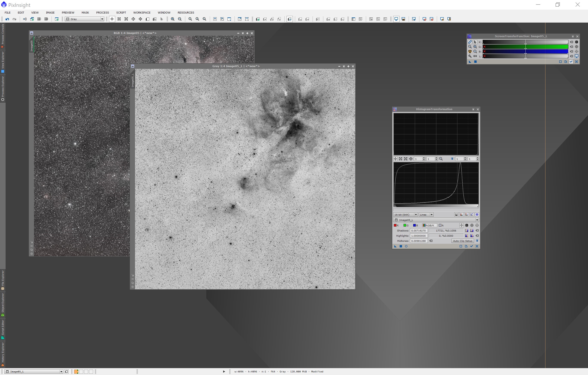This screenshot has width=588, height=375.
Task: Click the Shadows value input field
Action: (419, 231)
